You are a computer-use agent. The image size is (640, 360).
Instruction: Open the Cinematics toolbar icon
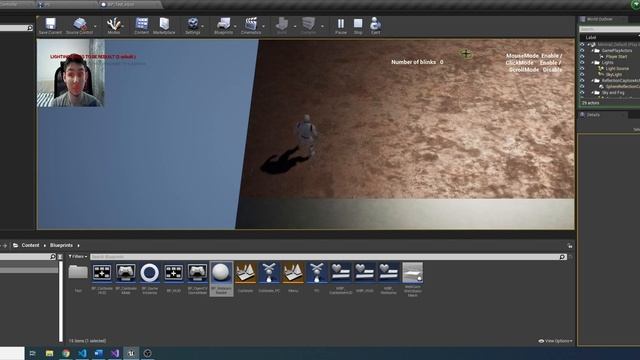[251, 26]
